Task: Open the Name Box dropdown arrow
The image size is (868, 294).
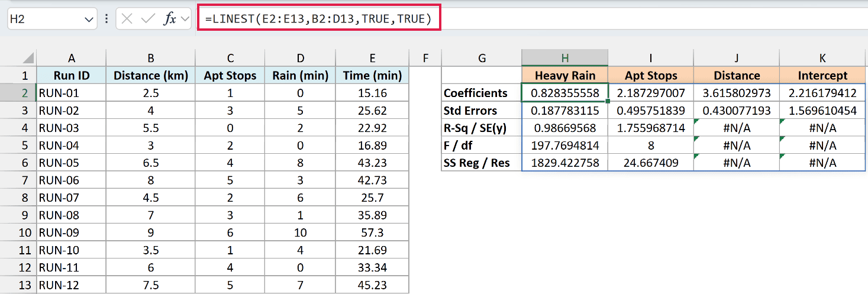Action: tap(89, 20)
